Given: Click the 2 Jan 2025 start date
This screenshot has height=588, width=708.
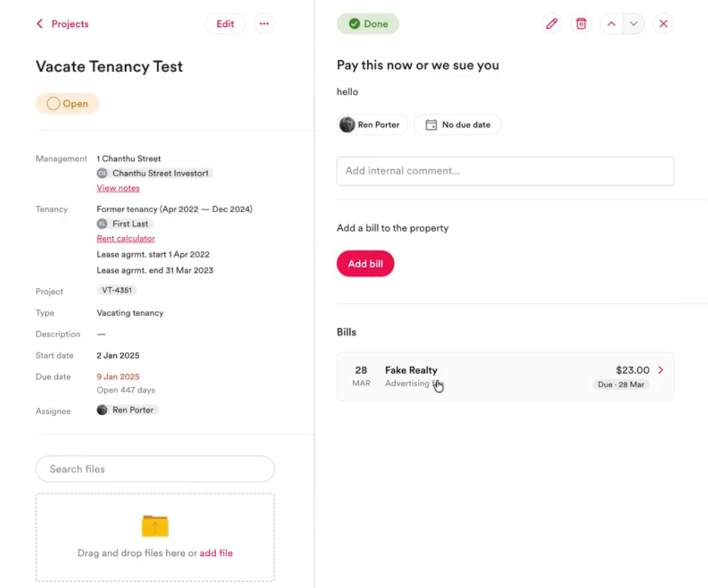Looking at the screenshot, I should (x=118, y=356).
